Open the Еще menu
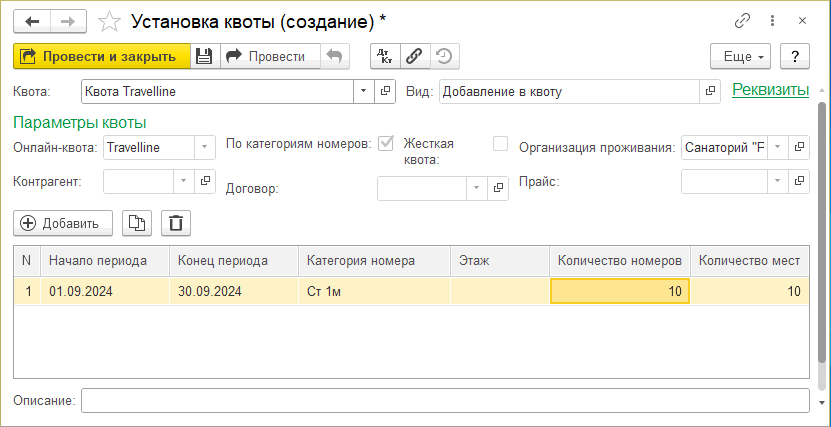 (x=740, y=57)
